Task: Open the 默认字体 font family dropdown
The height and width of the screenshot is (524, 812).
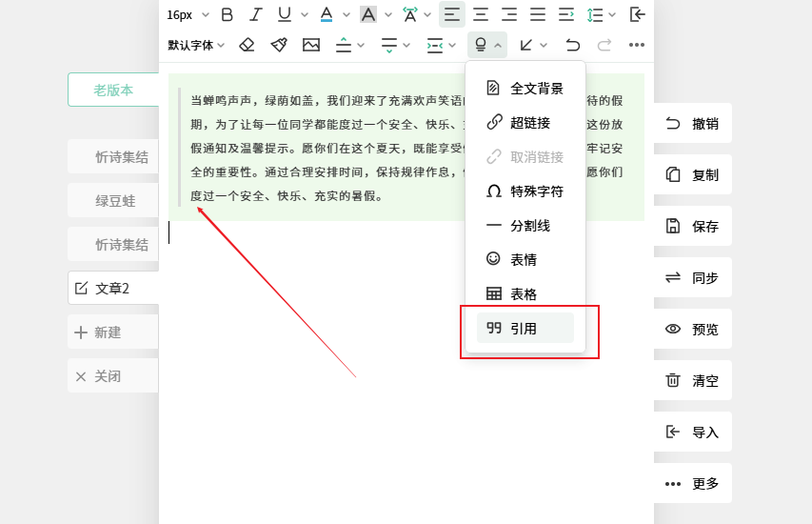Action: pos(196,45)
